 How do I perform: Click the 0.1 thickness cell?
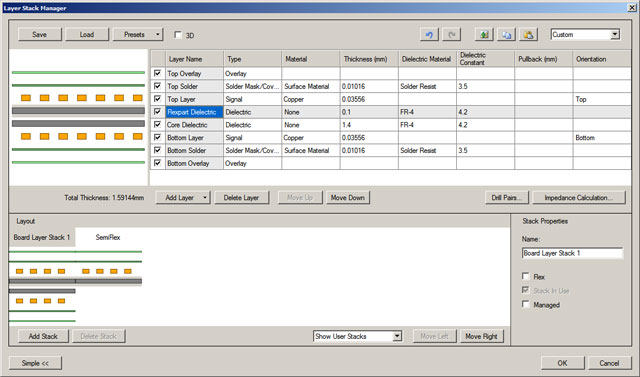point(369,112)
